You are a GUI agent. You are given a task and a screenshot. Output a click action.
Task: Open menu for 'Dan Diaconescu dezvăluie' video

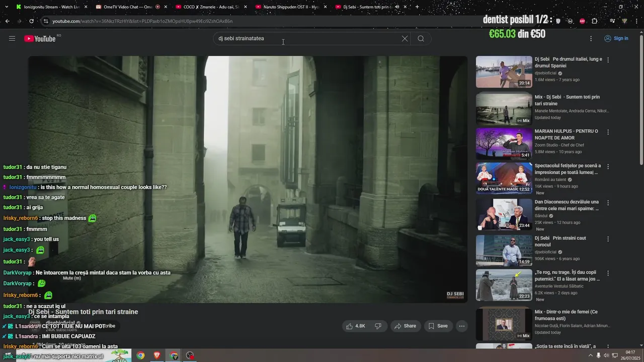[608, 203]
